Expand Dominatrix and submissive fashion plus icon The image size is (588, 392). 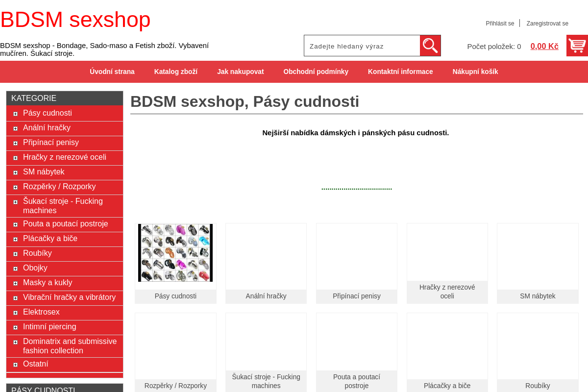[15, 342]
